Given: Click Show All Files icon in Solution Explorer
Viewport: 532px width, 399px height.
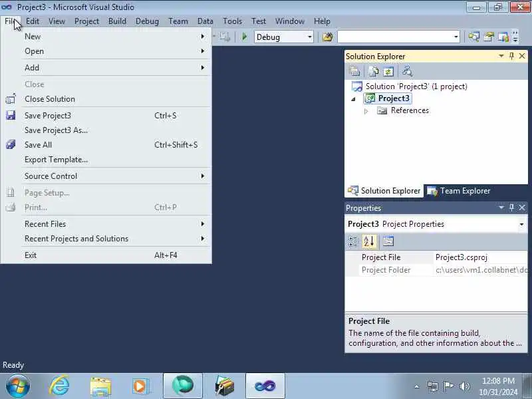Looking at the screenshot, I should pos(374,71).
